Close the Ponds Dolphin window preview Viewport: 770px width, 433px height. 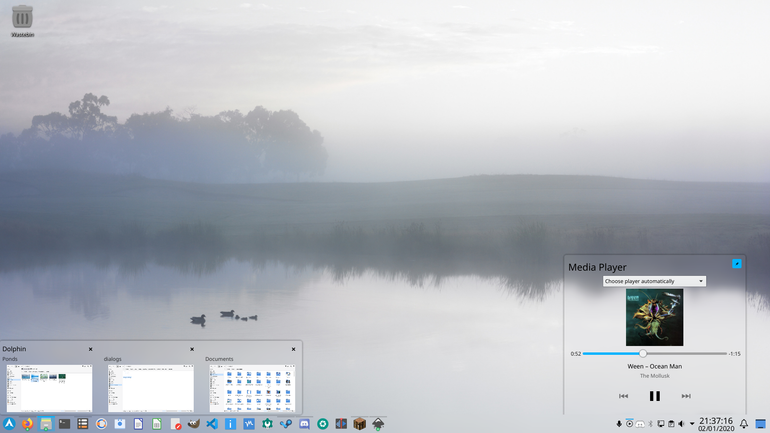click(90, 349)
